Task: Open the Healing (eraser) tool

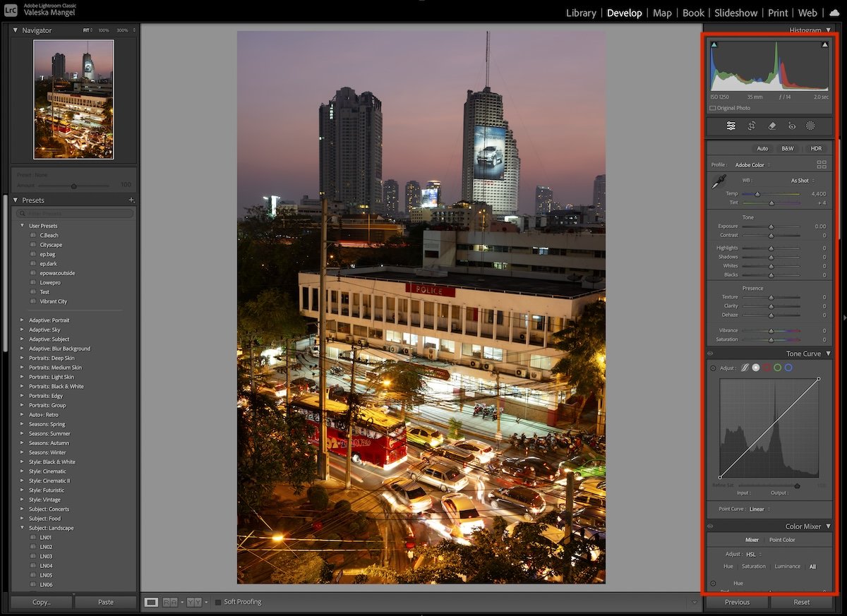Action: click(771, 126)
